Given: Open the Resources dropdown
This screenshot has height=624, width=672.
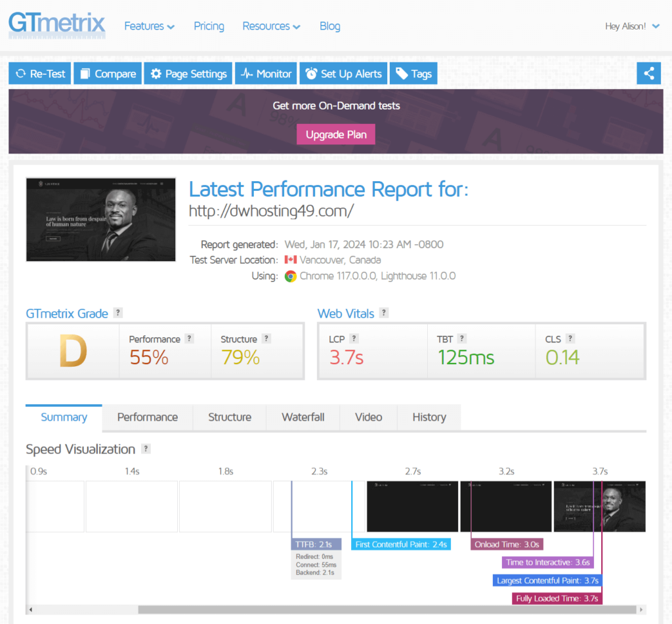Looking at the screenshot, I should [271, 26].
